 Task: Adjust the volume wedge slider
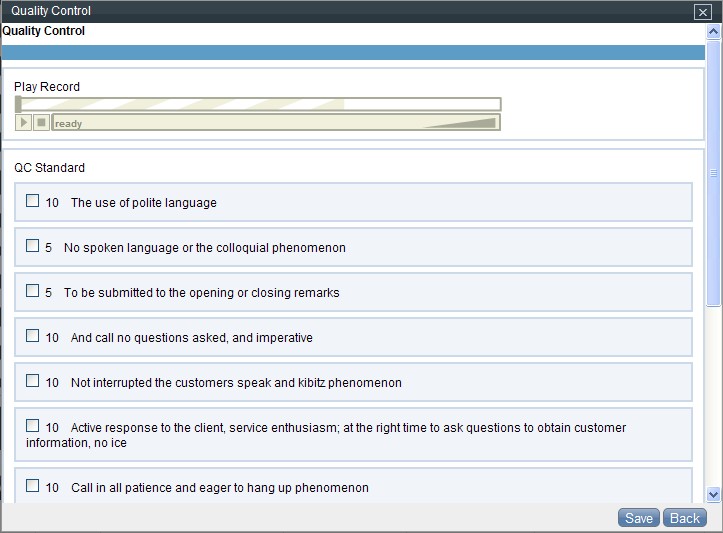click(460, 123)
